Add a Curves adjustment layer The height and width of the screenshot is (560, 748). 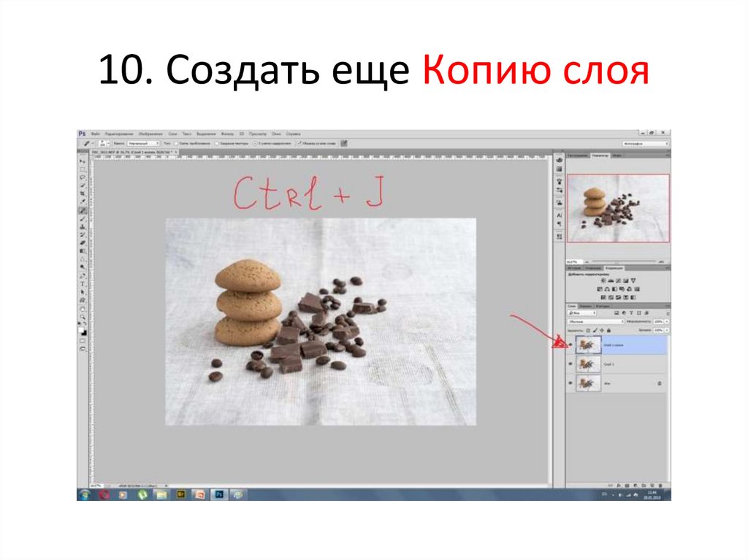(x=618, y=280)
